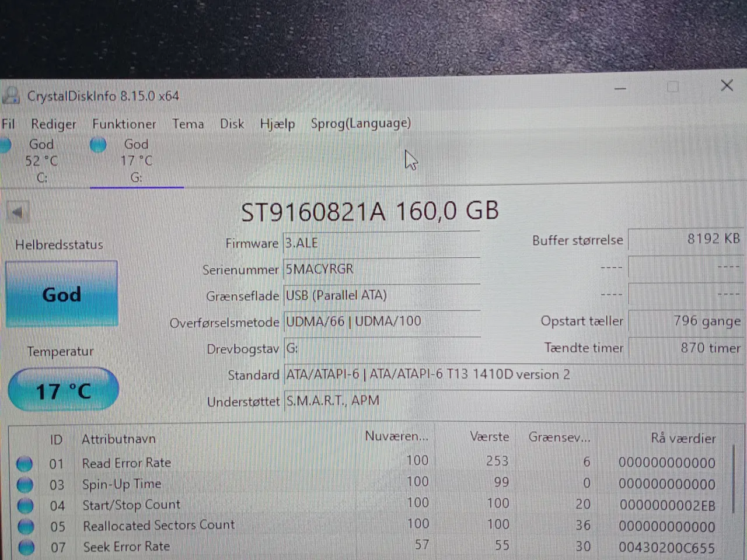Open the Fil menu

(x=8, y=124)
